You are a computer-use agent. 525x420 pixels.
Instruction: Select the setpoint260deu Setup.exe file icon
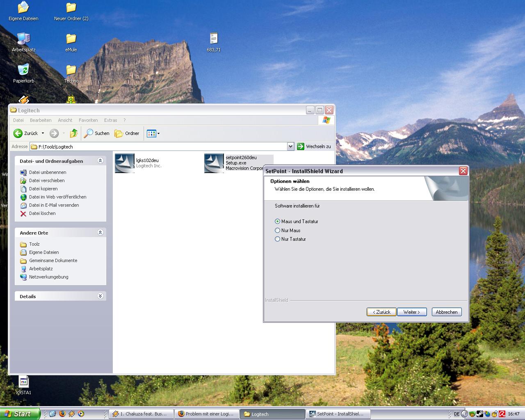(x=214, y=163)
